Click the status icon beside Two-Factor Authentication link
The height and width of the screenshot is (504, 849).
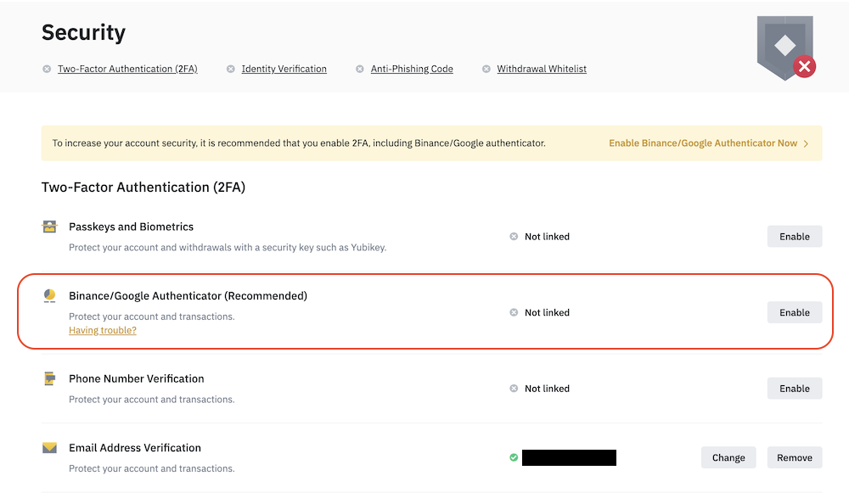tap(47, 69)
